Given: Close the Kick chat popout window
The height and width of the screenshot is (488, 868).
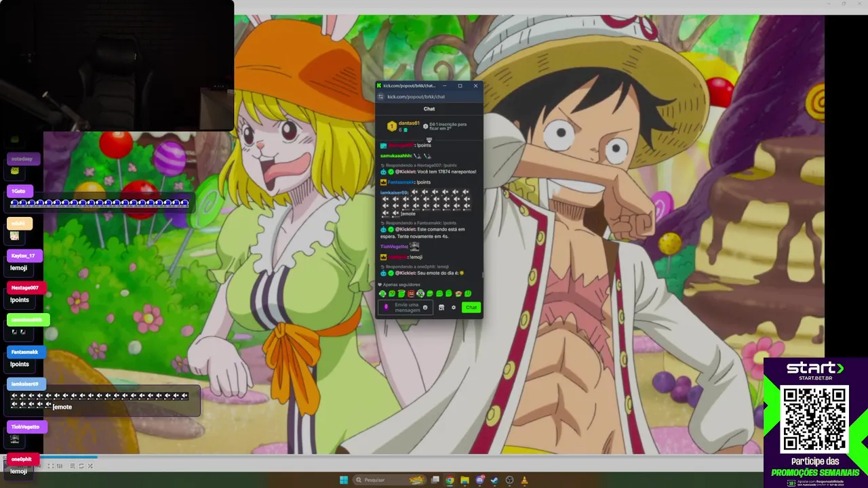Looking at the screenshot, I should coord(475,85).
